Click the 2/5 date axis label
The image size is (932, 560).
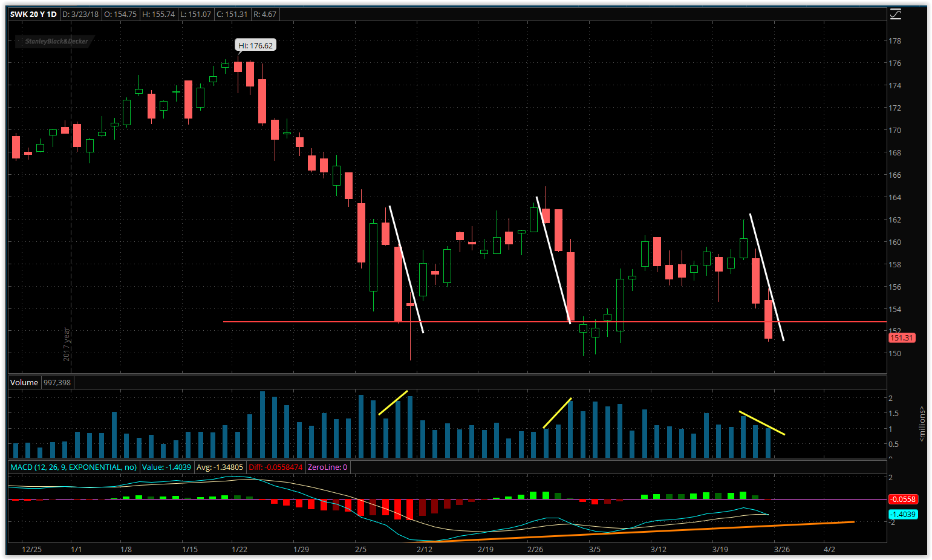(x=360, y=549)
